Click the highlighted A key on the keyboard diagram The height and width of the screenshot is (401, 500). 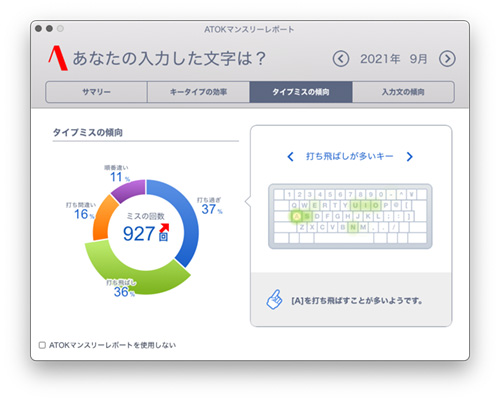pyautogui.click(x=296, y=217)
